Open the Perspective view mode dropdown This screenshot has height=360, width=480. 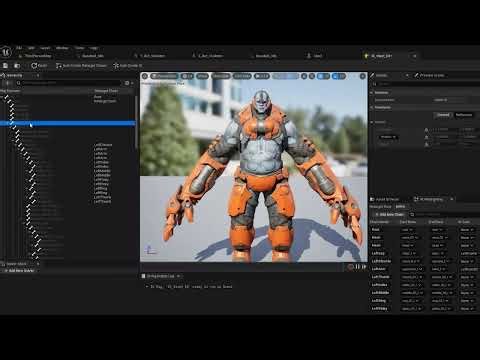[x=164, y=76]
